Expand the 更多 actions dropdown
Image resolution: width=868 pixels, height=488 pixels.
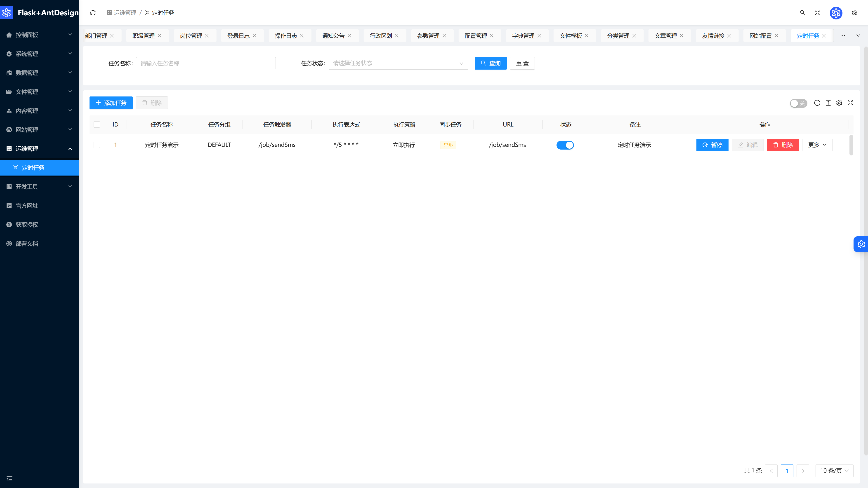(x=817, y=145)
